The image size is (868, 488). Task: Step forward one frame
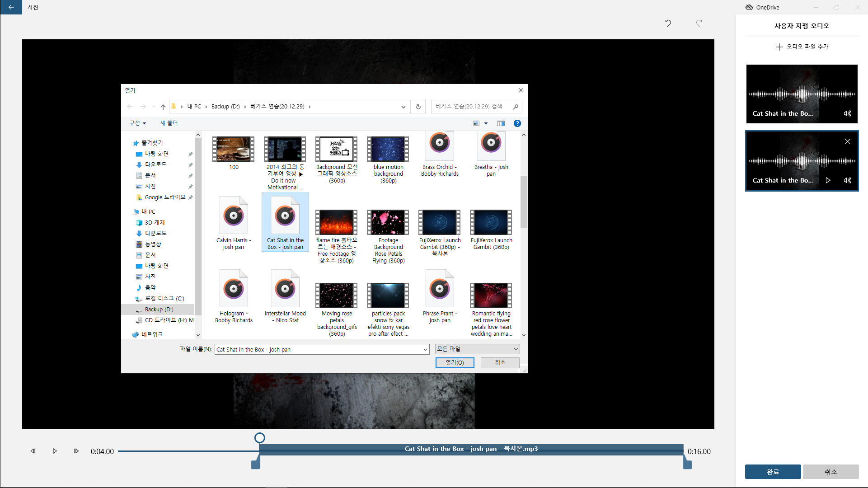pos(76,451)
